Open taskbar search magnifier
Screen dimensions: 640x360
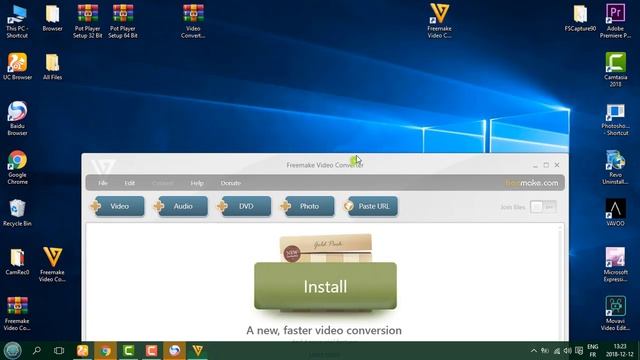click(x=37, y=350)
